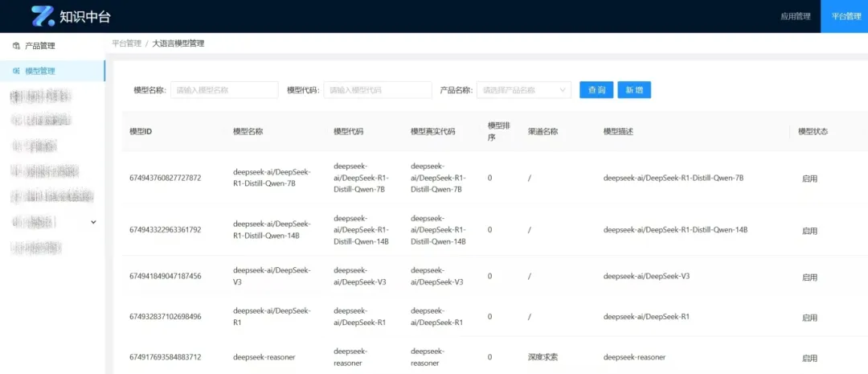Click the 渠道名称 column header
868x374 pixels.
pyautogui.click(x=543, y=132)
